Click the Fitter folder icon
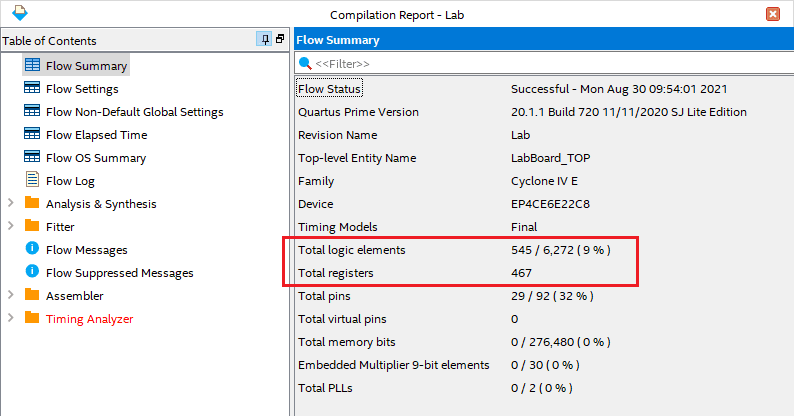Screen dimensions: 794x416 tap(32, 227)
